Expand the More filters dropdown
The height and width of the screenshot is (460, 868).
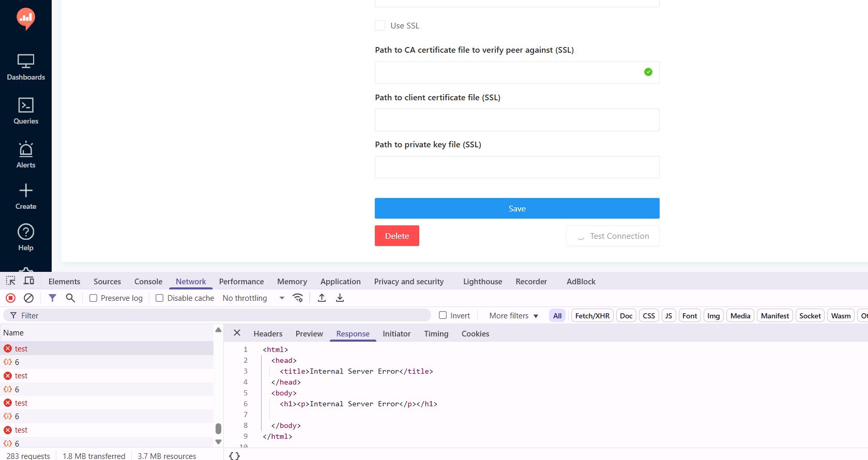(514, 316)
